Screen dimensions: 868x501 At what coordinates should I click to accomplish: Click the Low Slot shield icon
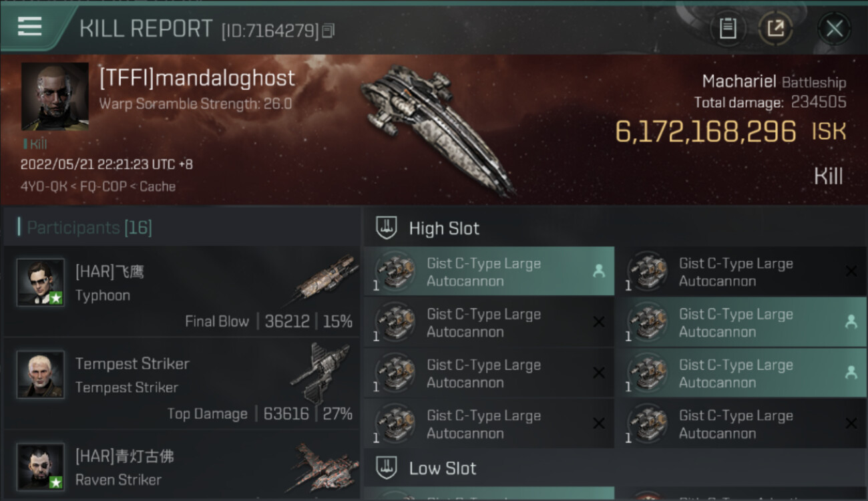point(387,468)
